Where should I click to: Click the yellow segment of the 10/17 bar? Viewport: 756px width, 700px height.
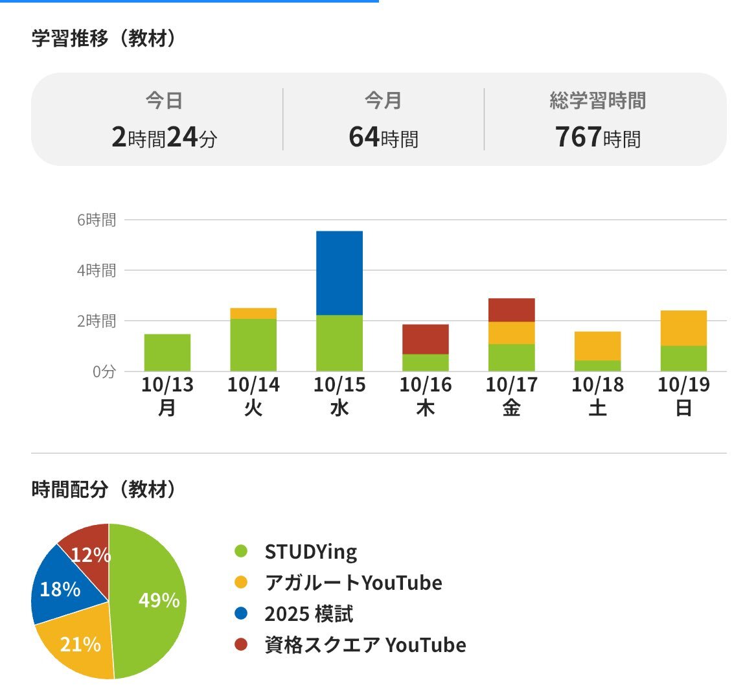[x=512, y=333]
